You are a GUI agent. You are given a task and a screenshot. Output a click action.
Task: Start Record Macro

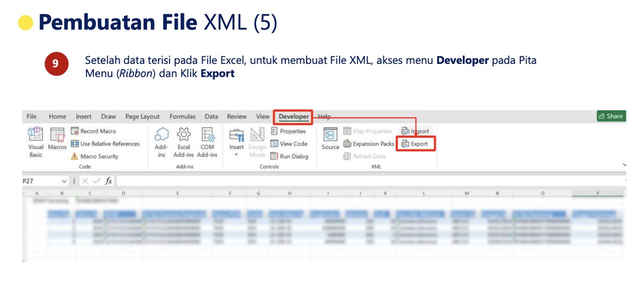pyautogui.click(x=93, y=131)
